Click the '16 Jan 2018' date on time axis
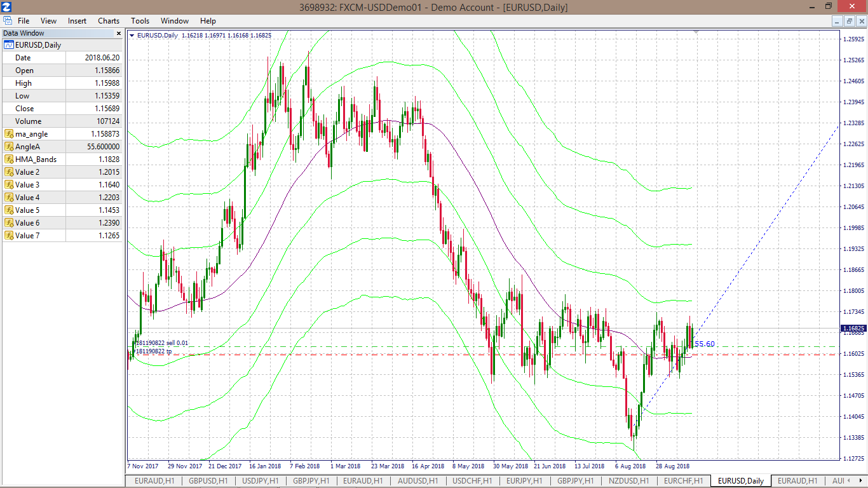Screen dimensions: 868x488 tap(266, 466)
